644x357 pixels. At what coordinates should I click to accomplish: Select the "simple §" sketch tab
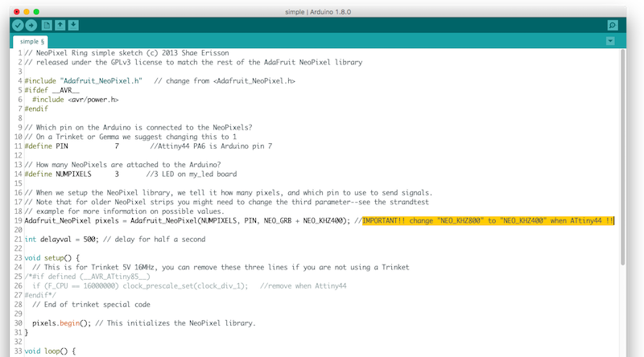[31, 42]
